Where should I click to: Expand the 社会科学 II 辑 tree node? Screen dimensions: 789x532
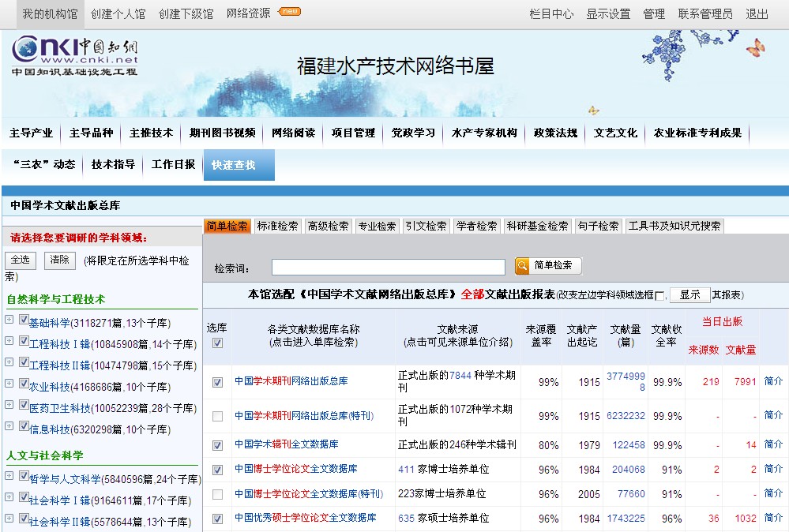[9, 518]
